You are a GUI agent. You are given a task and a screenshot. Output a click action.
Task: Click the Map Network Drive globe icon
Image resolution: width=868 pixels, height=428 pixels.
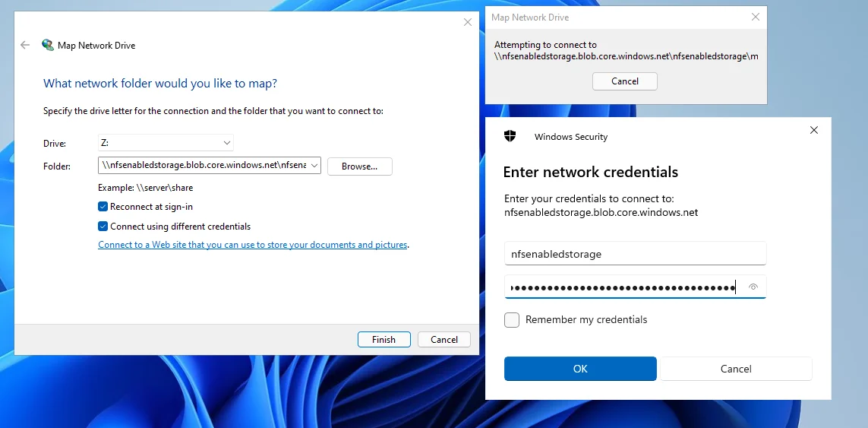(48, 46)
